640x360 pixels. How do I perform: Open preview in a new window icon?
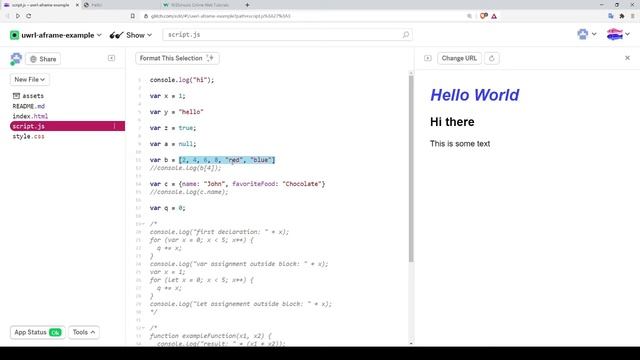pyautogui.click(x=427, y=58)
